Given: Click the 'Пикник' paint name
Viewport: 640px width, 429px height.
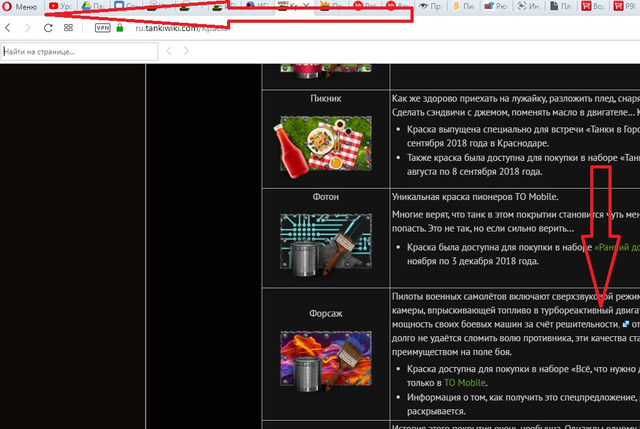Looking at the screenshot, I should [x=326, y=98].
